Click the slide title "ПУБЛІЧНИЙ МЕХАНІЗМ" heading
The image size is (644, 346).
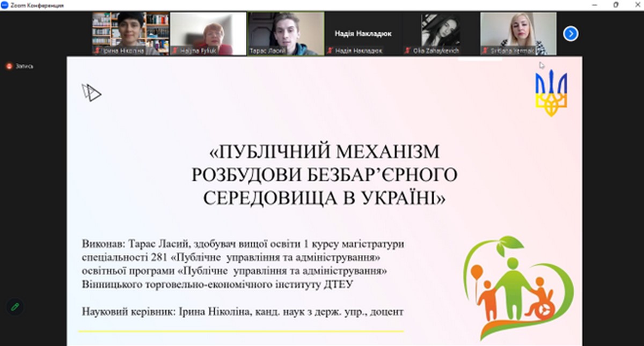point(324,152)
